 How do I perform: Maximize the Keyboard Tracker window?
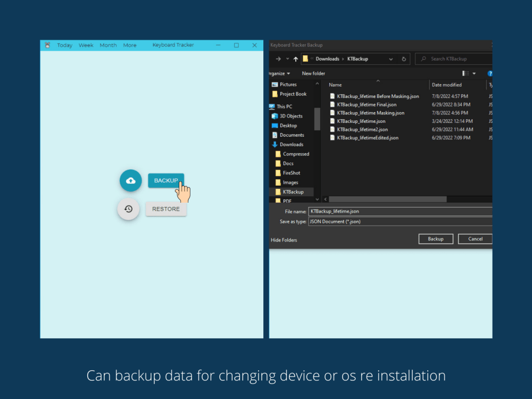237,45
